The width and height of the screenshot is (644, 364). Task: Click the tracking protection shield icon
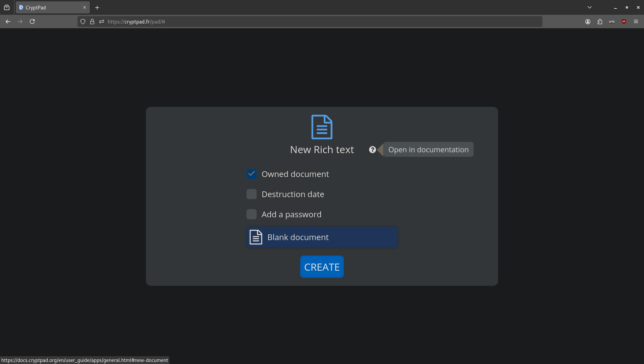(83, 21)
